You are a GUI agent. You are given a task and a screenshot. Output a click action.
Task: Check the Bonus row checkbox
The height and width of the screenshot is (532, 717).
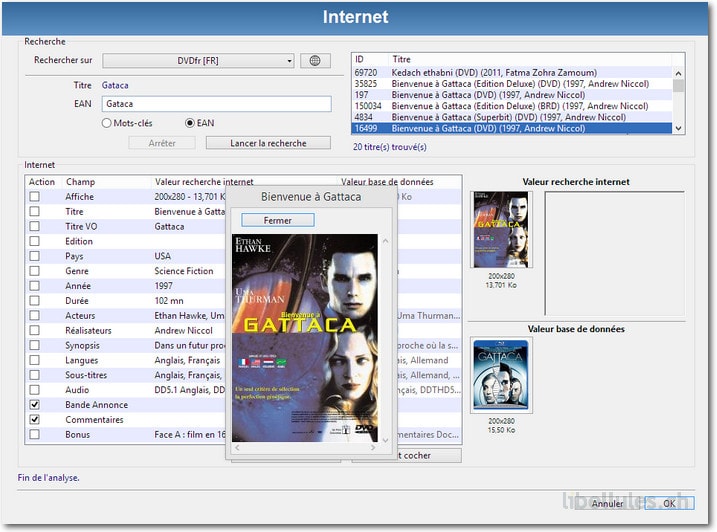(x=34, y=435)
